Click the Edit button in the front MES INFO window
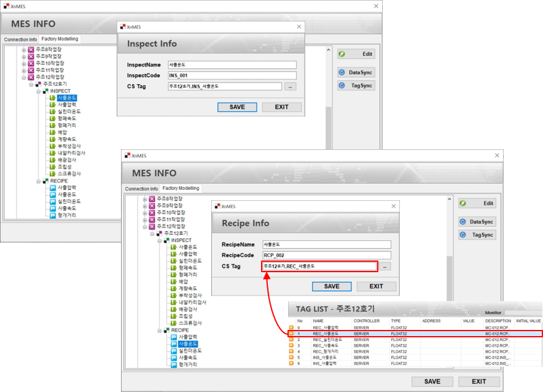The height and width of the screenshot is (392, 543). pos(477,203)
